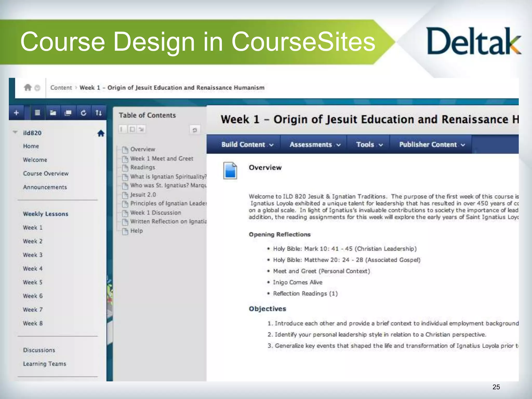The height and width of the screenshot is (399, 532).
Task: Click the Opening Reflections heading
Action: [x=280, y=234]
